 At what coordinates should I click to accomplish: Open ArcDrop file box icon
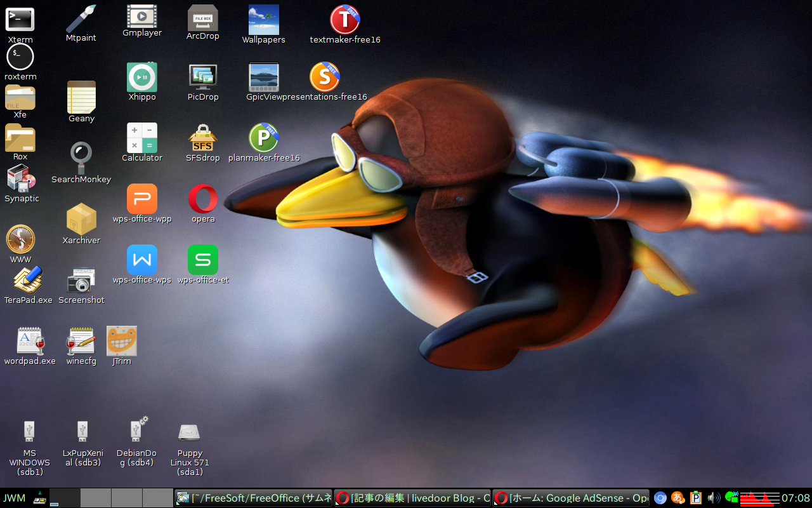(x=203, y=18)
